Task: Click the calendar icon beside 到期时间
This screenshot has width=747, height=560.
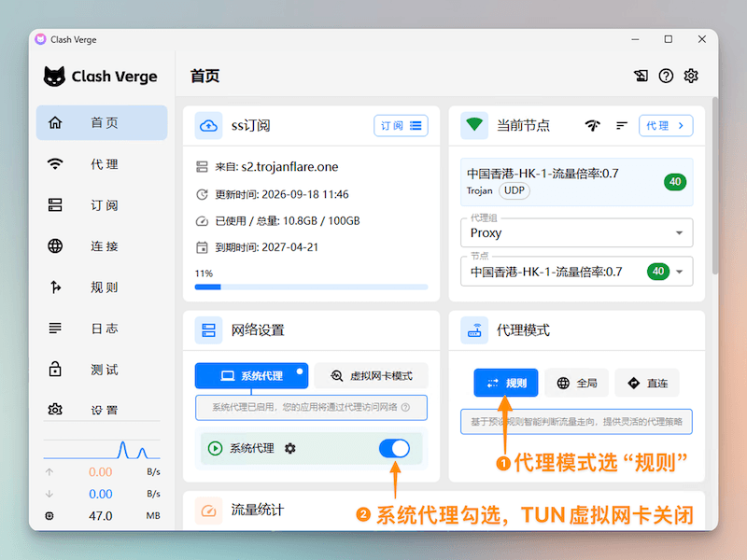Action: (x=202, y=247)
